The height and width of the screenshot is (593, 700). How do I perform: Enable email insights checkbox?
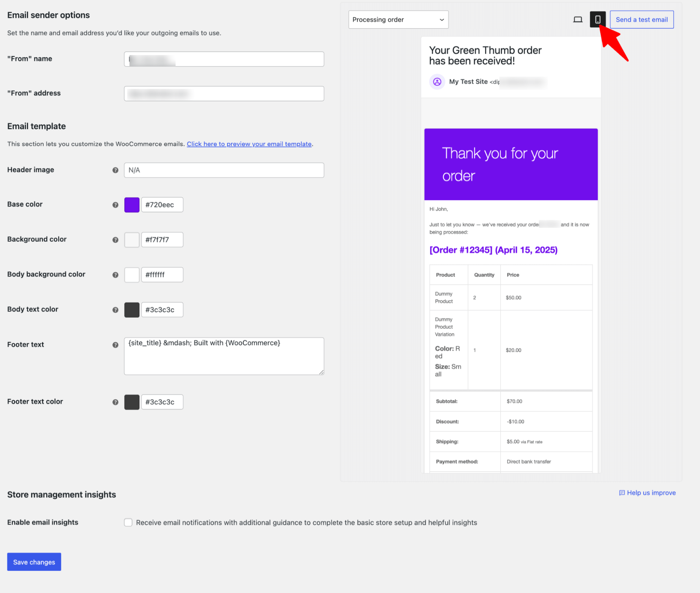pos(128,523)
